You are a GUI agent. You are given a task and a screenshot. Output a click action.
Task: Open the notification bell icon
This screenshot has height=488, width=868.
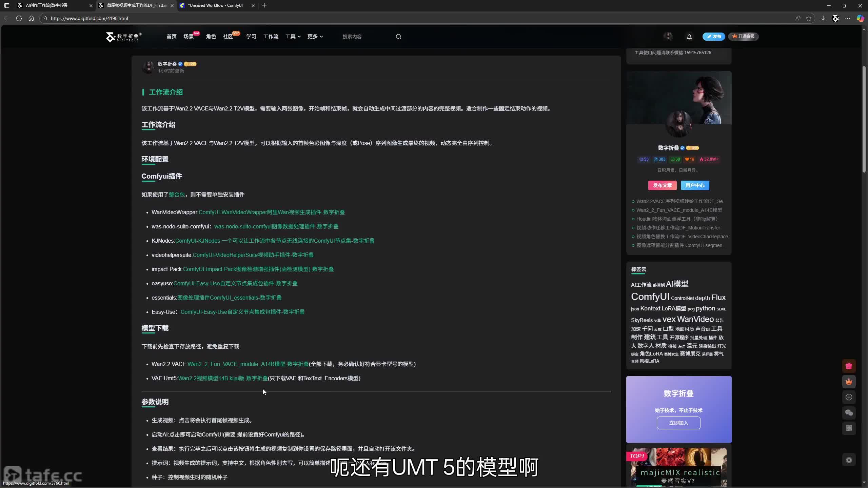689,37
